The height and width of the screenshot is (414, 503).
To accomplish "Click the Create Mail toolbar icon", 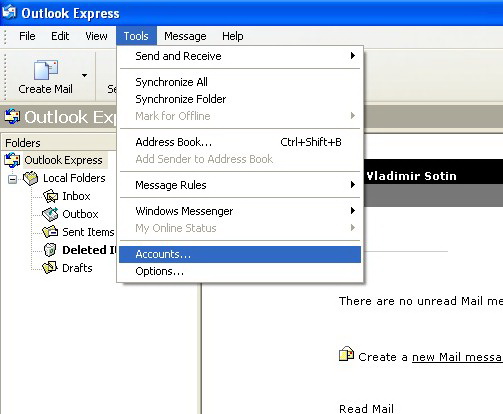I will click(x=46, y=70).
